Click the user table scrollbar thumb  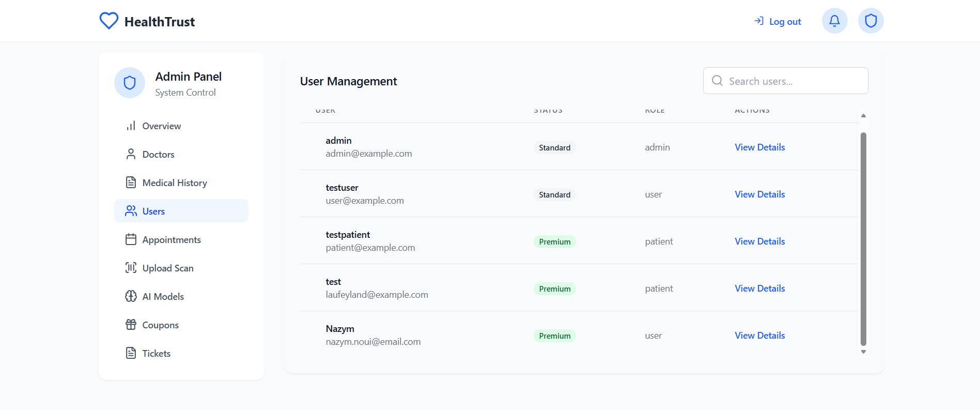(863, 239)
